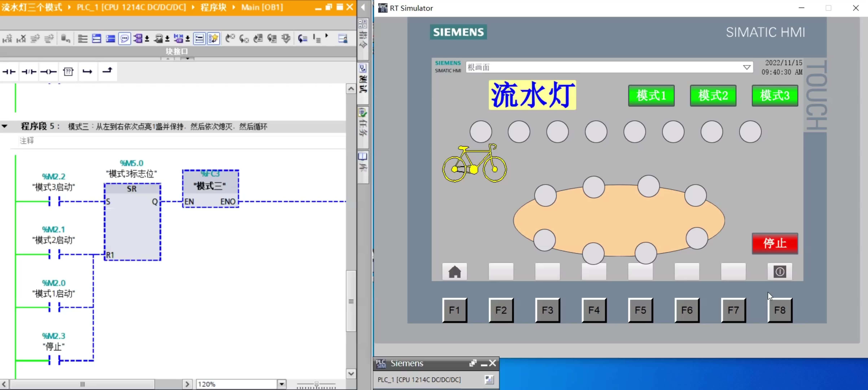Click the F6 function key

pyautogui.click(x=687, y=310)
